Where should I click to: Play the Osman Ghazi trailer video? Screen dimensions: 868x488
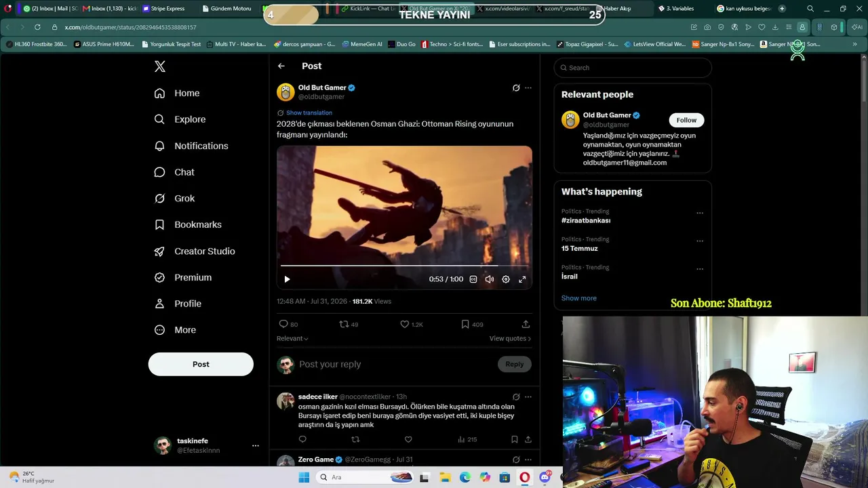click(287, 279)
